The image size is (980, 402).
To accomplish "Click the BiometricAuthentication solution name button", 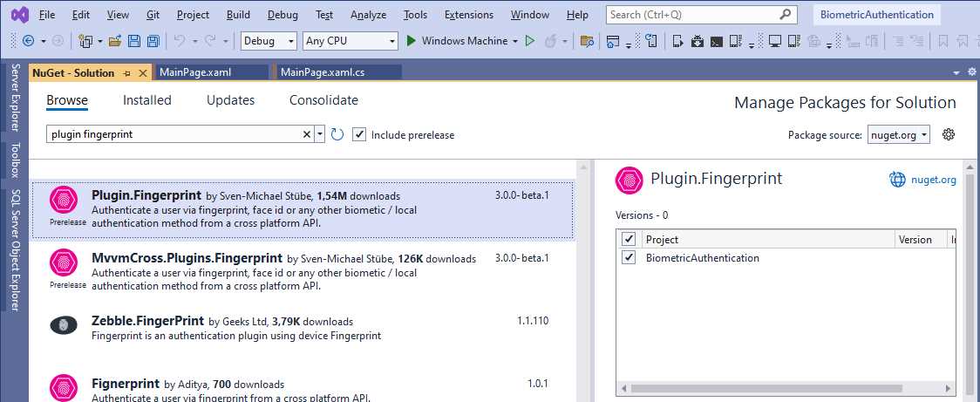I will pyautogui.click(x=877, y=14).
